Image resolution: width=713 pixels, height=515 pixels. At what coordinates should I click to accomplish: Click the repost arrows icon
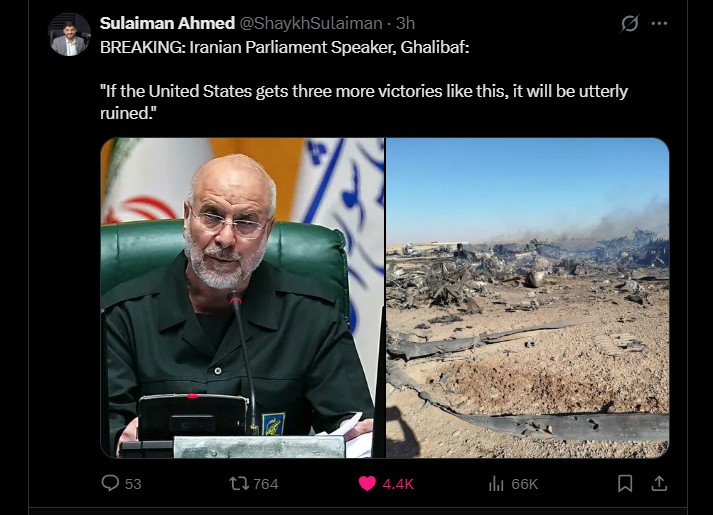239,483
